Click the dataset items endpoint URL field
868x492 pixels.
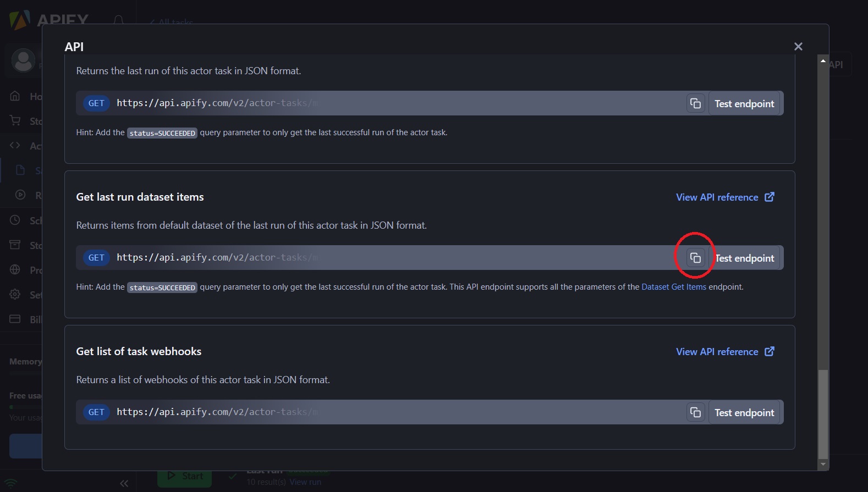click(385, 258)
